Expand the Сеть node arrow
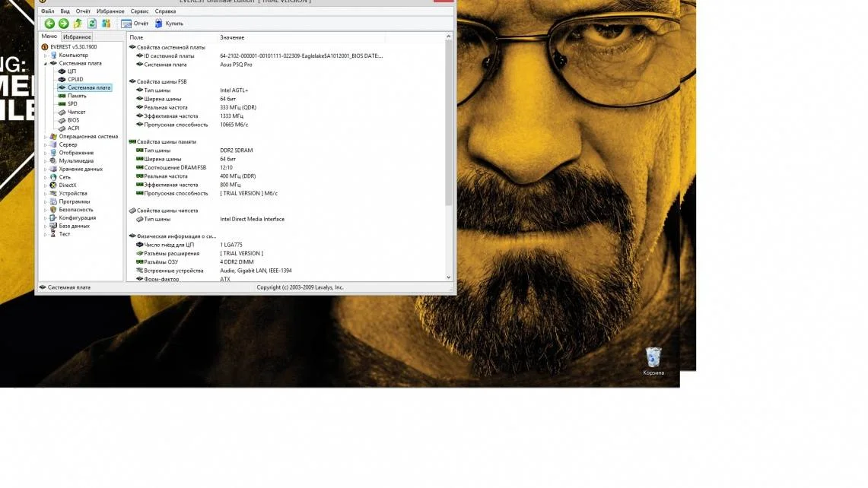The height and width of the screenshot is (488, 868). (x=46, y=177)
